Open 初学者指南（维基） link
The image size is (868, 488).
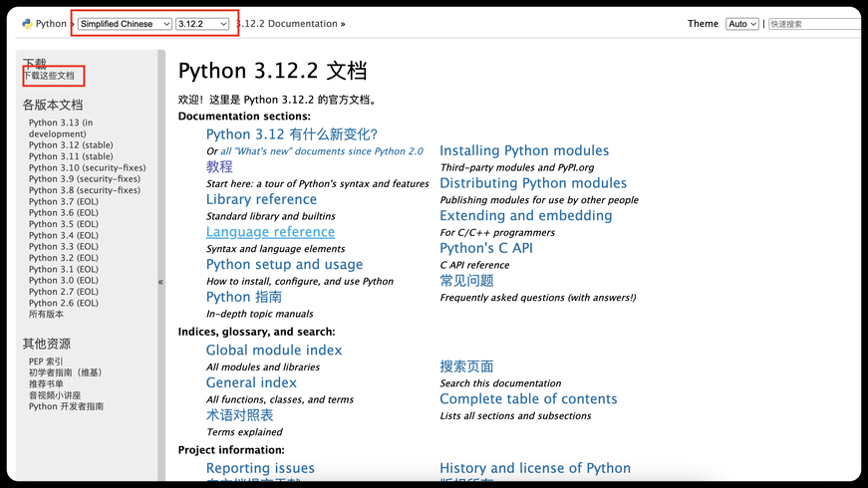click(x=66, y=372)
